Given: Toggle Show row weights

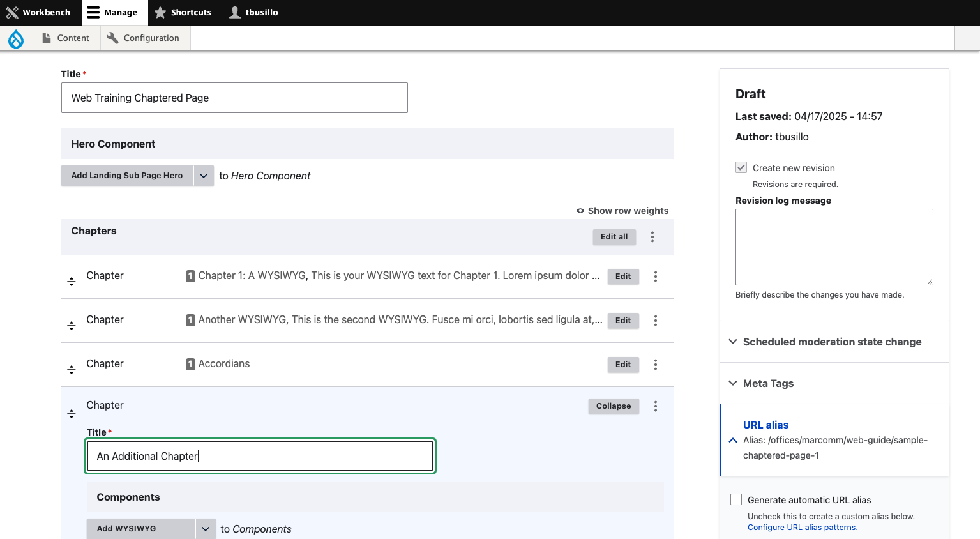Looking at the screenshot, I should pyautogui.click(x=622, y=211).
